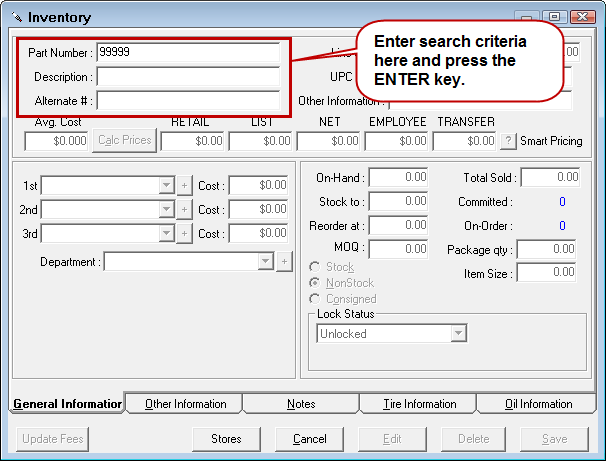This screenshot has height=461, width=606.
Task: Select the Consigned radio button
Action: click(315, 299)
